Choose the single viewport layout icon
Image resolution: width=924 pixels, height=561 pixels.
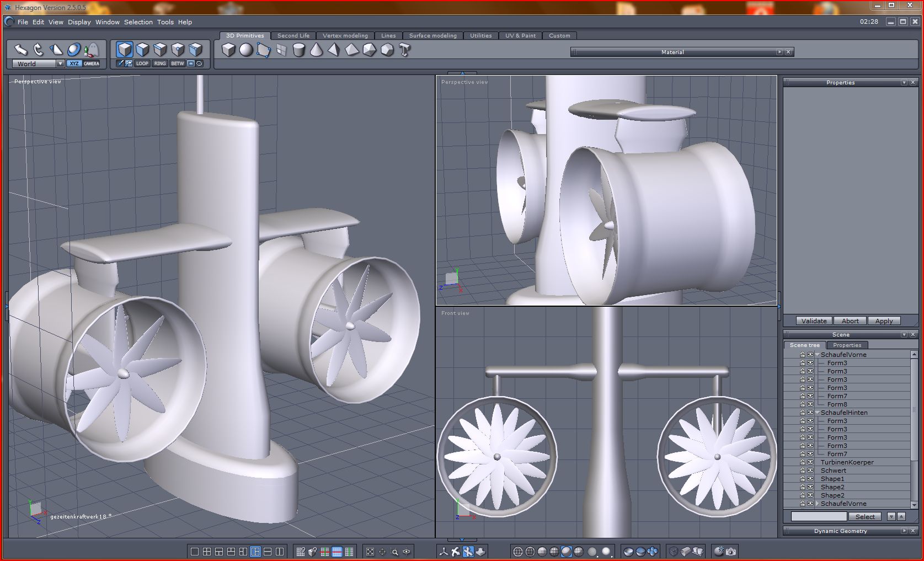(194, 551)
